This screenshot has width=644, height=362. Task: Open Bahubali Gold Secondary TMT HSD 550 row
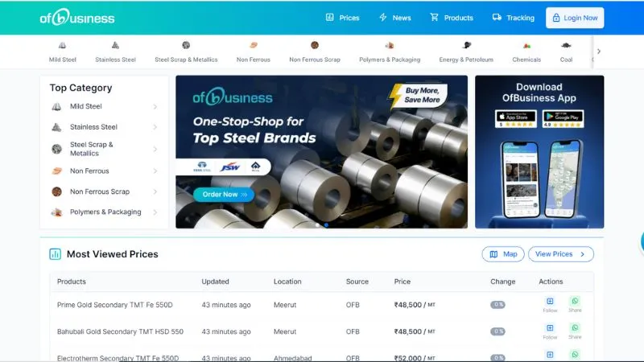[x=321, y=331]
